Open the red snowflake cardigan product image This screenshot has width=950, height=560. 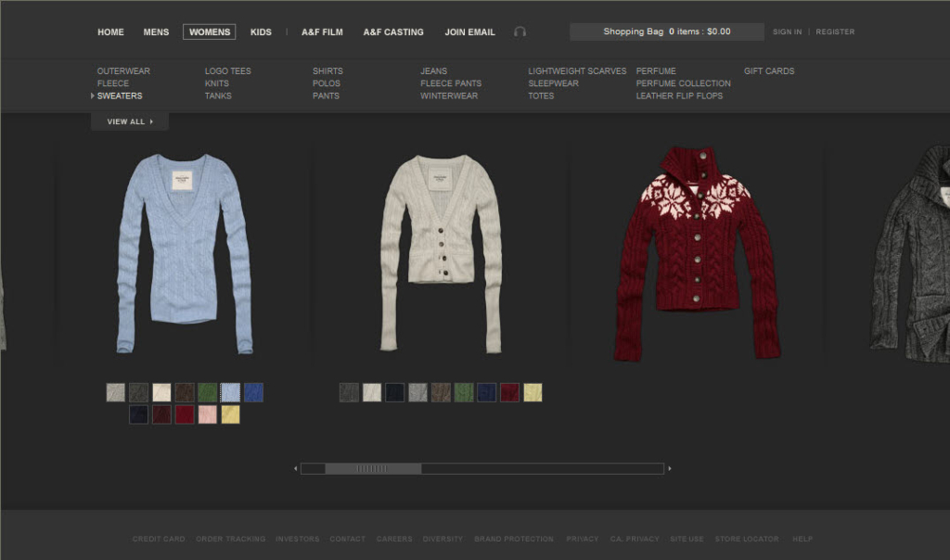[697, 254]
